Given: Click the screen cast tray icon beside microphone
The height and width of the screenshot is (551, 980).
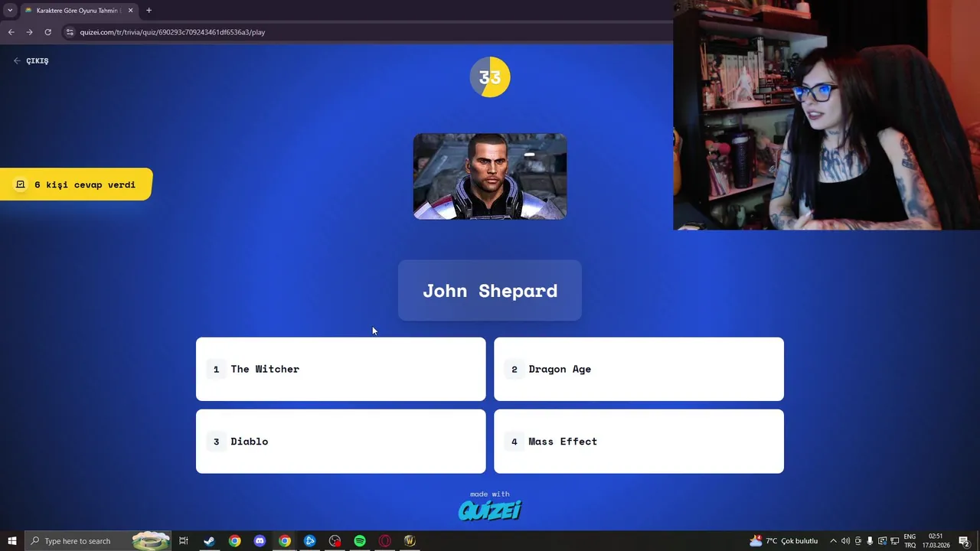Looking at the screenshot, I should [882, 541].
